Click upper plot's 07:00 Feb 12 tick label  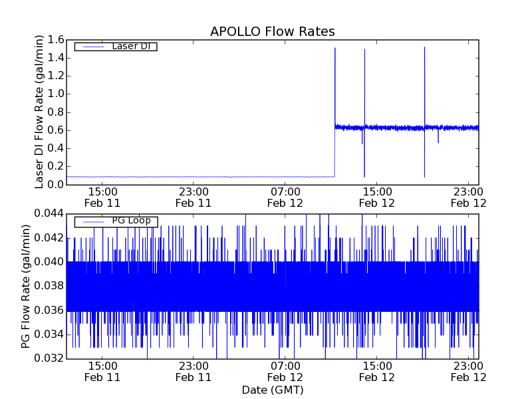click(285, 197)
